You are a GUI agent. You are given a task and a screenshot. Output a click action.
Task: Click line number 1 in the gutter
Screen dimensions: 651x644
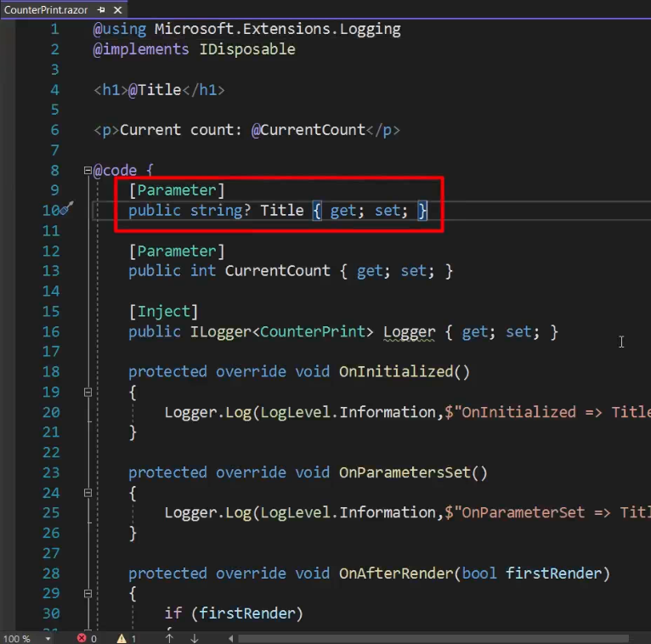pos(55,29)
